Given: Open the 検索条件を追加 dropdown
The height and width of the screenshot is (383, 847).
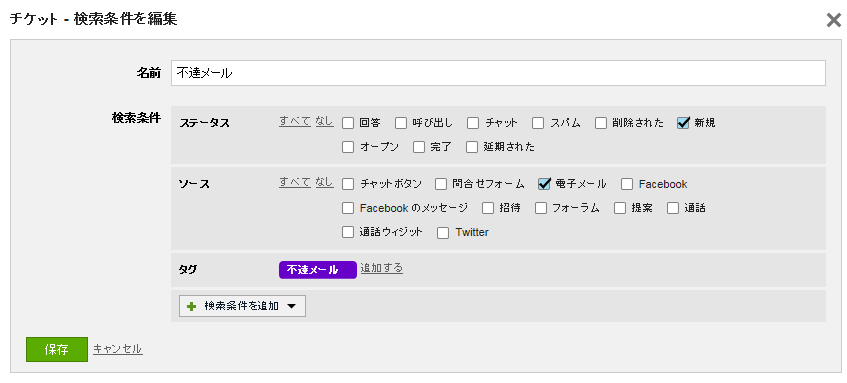Looking at the screenshot, I should [x=242, y=306].
